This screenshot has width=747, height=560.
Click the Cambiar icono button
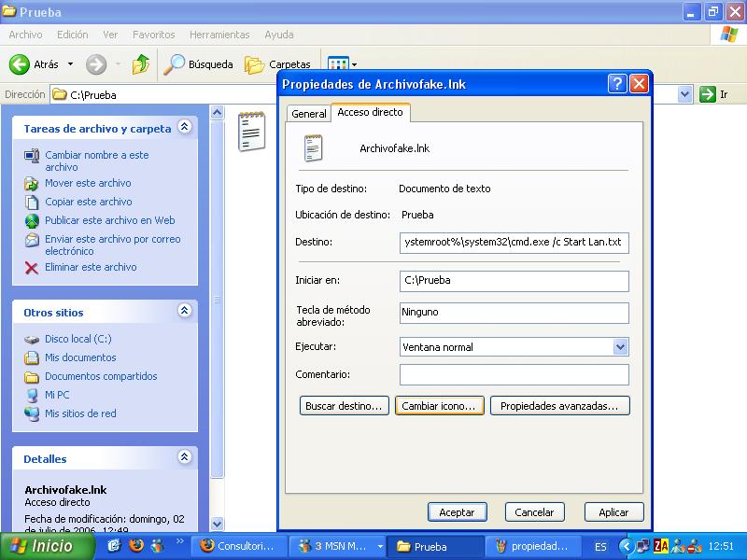(440, 406)
